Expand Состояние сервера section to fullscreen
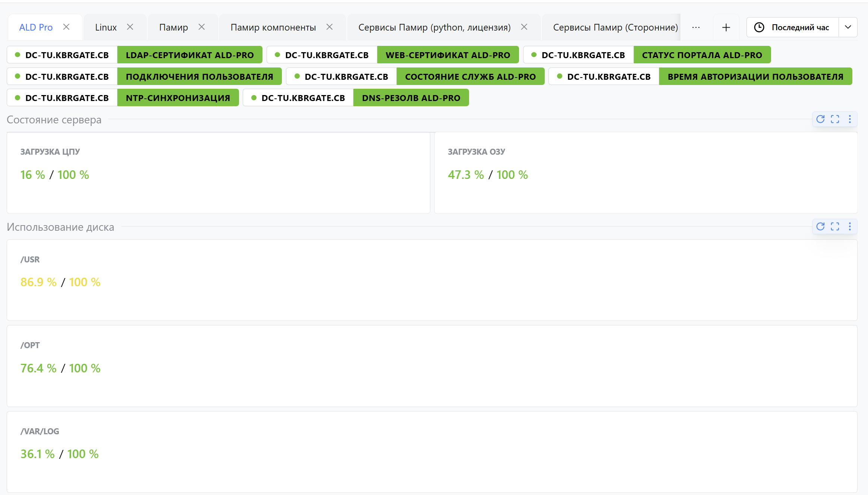The width and height of the screenshot is (868, 495). 835,119
